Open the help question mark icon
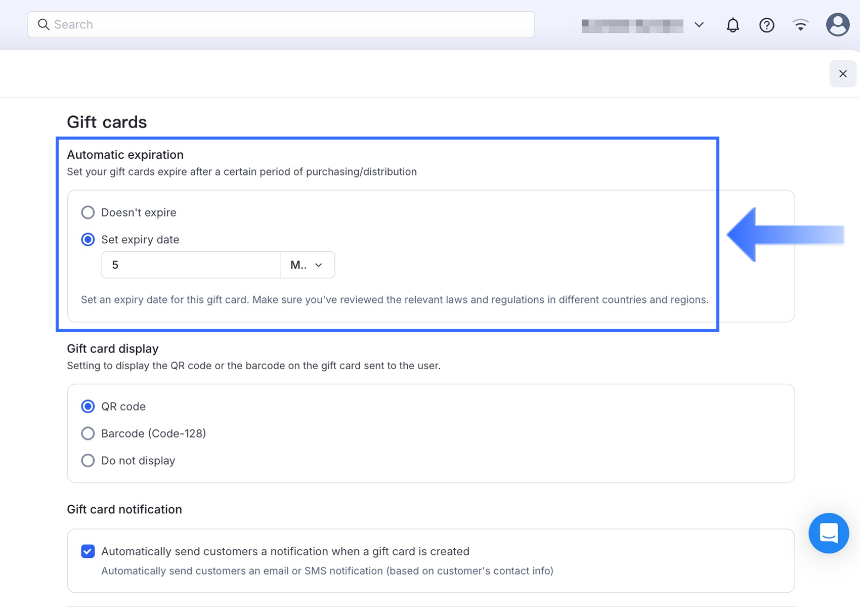This screenshot has width=860, height=616. (x=766, y=25)
